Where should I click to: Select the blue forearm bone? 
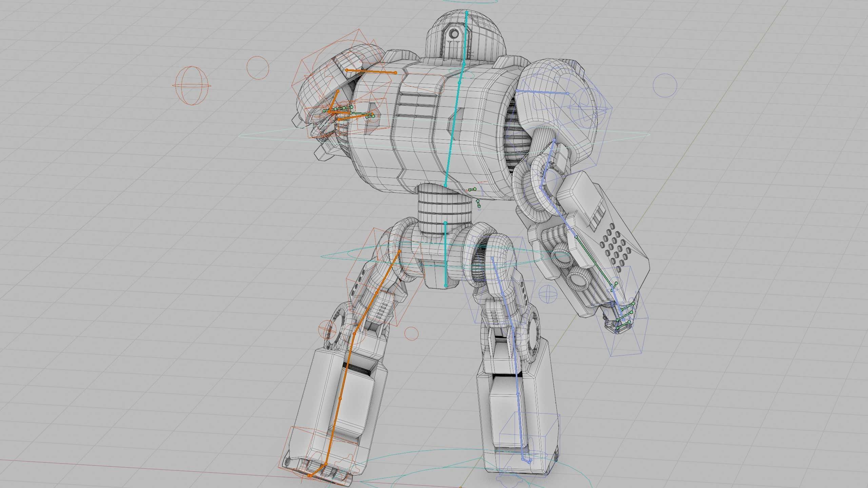click(x=558, y=212)
